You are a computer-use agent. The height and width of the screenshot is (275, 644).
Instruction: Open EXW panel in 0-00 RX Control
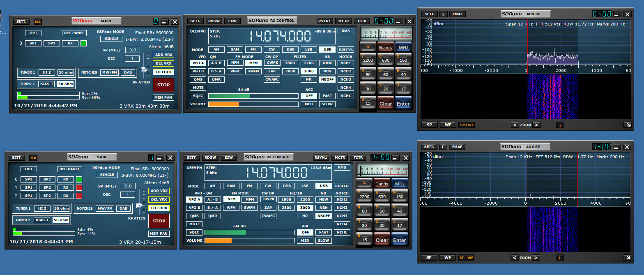point(232,21)
